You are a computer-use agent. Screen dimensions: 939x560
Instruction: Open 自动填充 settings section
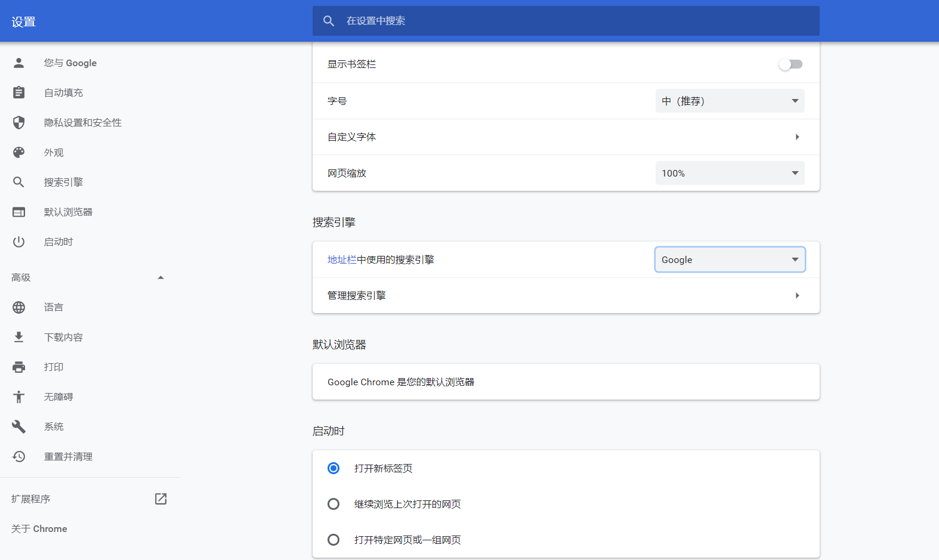tap(64, 93)
